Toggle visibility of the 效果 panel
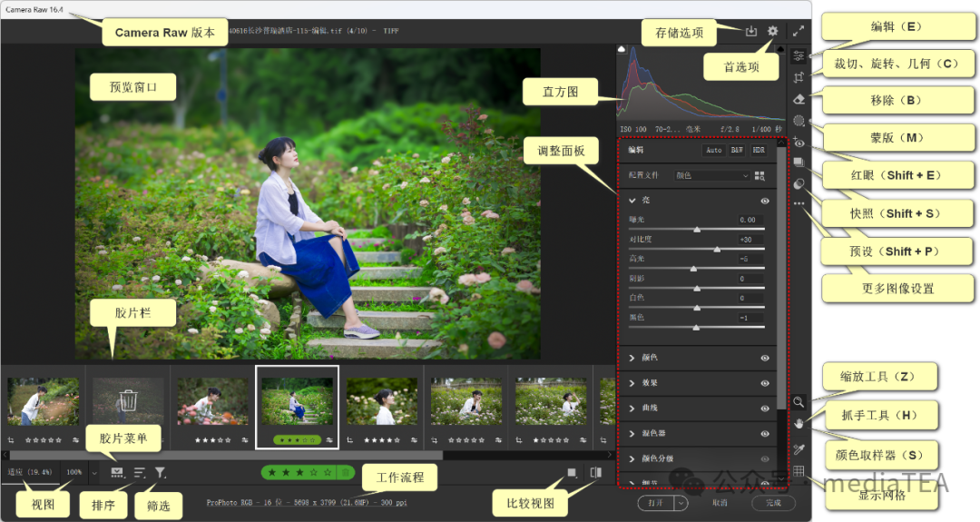 [765, 383]
